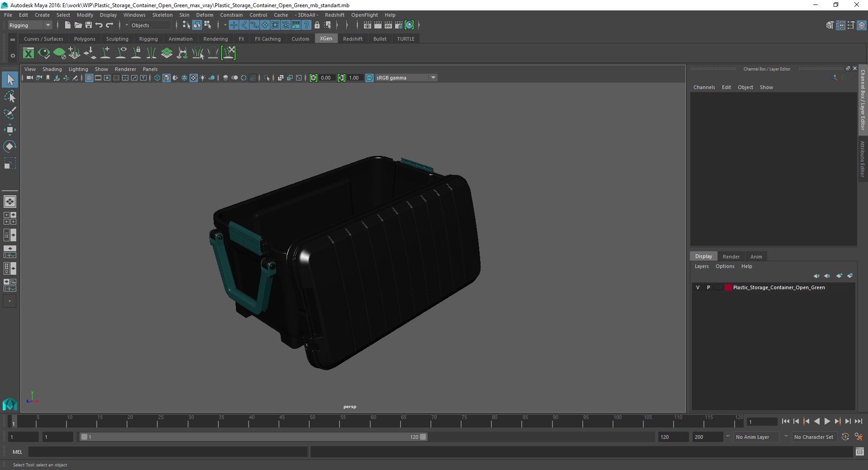The image size is (868, 470).
Task: Select the Select Tool arrow in toolbox
Action: coord(10,80)
